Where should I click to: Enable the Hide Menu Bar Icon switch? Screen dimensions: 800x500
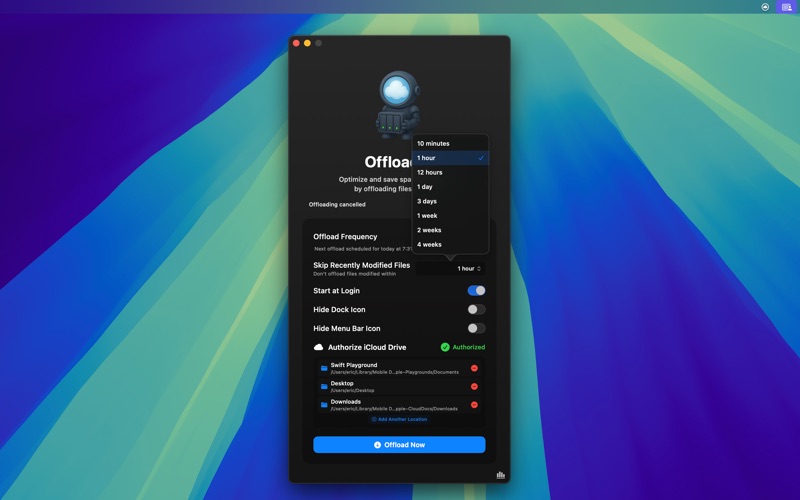(477, 328)
